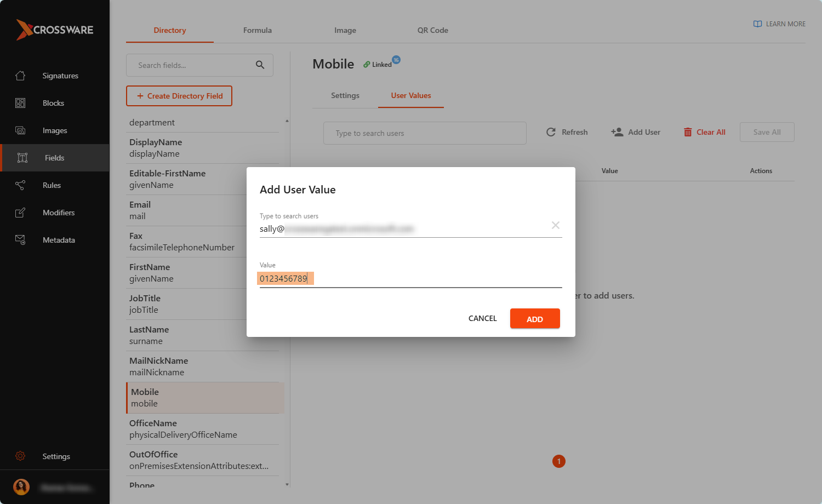Open the LEARN MORE link
The height and width of the screenshot is (504, 822).
coord(779,24)
